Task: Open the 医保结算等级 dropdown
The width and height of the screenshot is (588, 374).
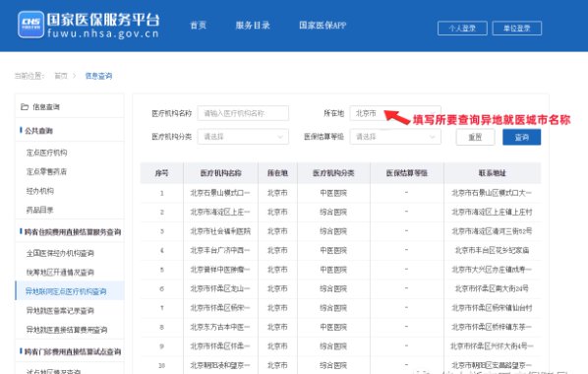Action: coord(395,137)
